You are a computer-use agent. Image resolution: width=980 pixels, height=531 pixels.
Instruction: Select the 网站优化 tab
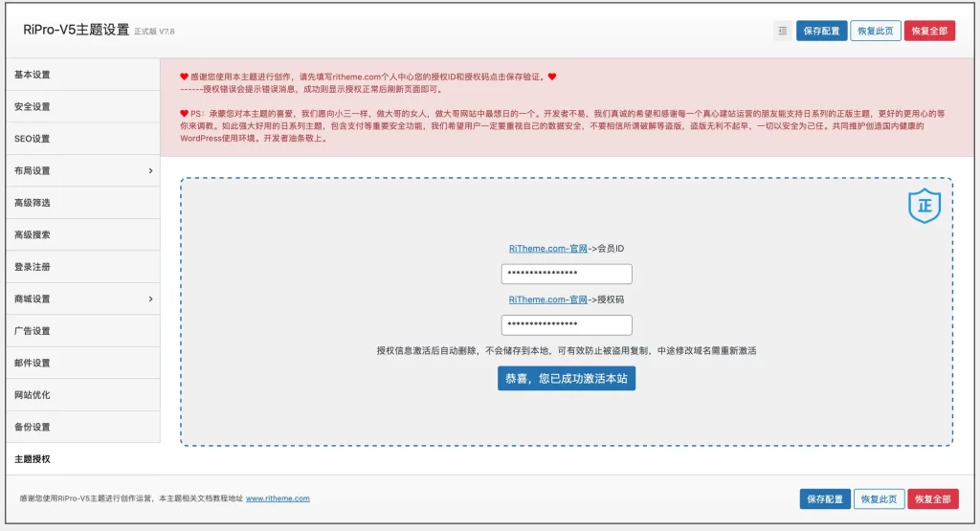[80, 395]
